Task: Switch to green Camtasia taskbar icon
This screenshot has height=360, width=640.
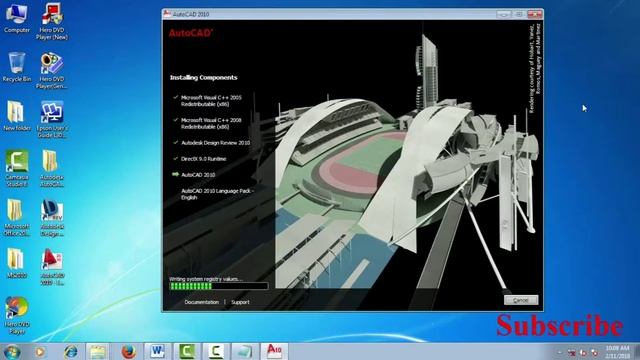Action: click(187, 351)
